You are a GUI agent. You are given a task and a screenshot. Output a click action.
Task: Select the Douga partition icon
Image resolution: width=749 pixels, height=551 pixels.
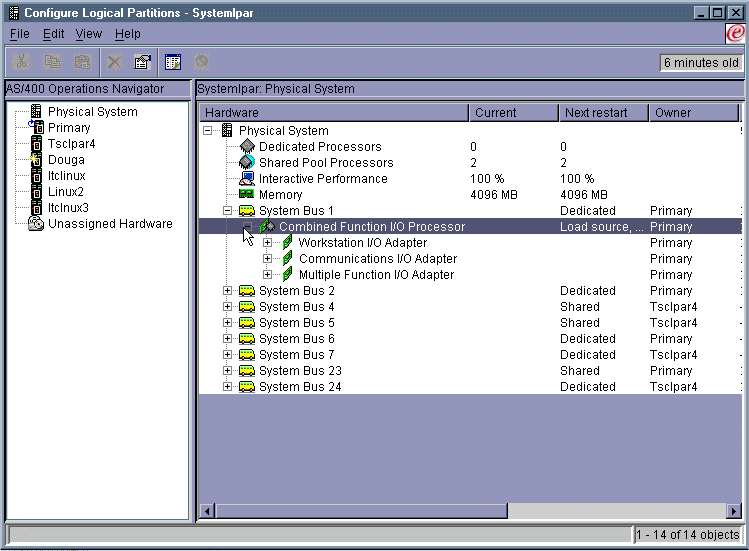click(x=36, y=160)
